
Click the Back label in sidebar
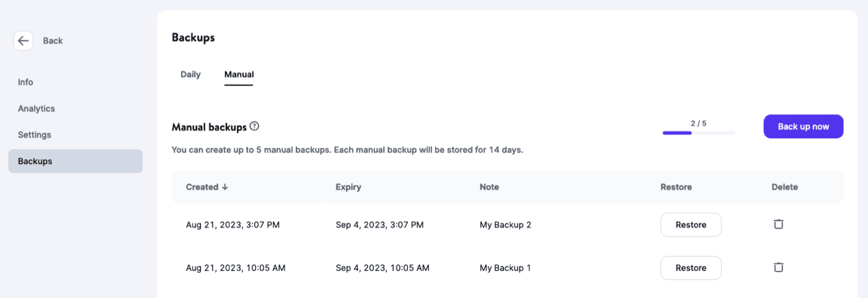(53, 41)
